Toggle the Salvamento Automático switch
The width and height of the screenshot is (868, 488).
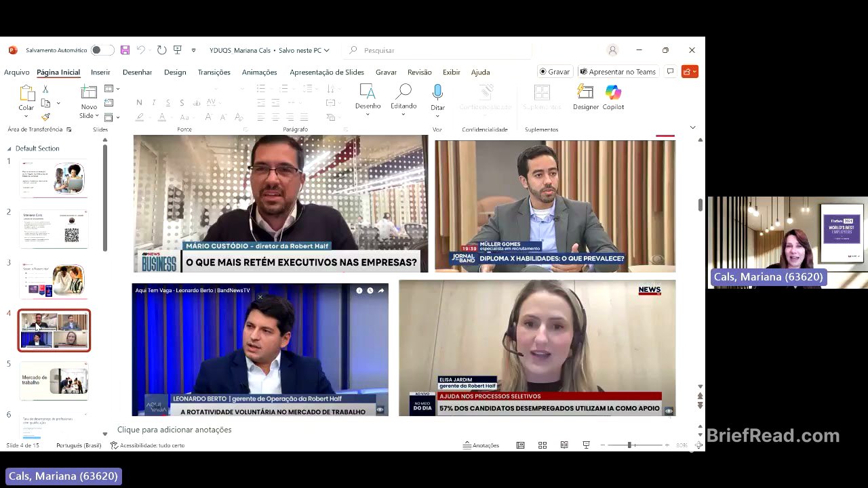(x=102, y=50)
